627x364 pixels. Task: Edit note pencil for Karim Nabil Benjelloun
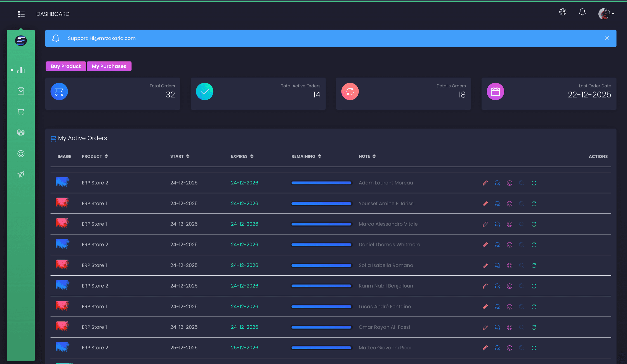pyautogui.click(x=485, y=286)
